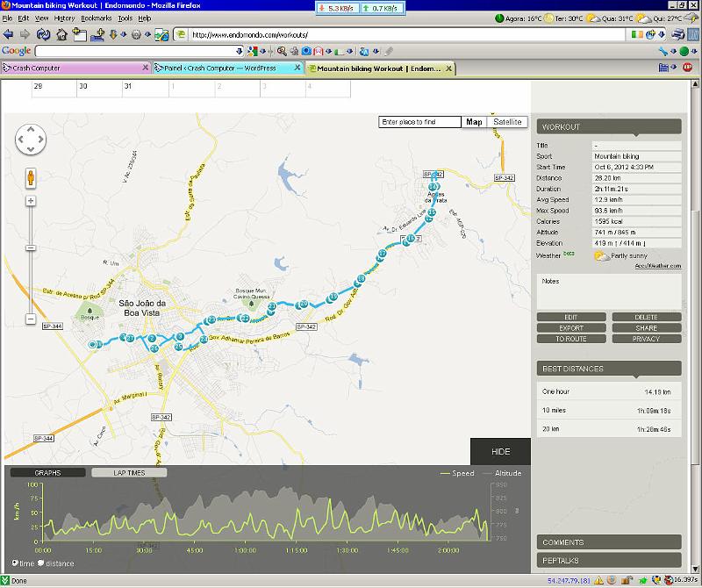
Task: Go to the Home page icon
Action: 61,34
